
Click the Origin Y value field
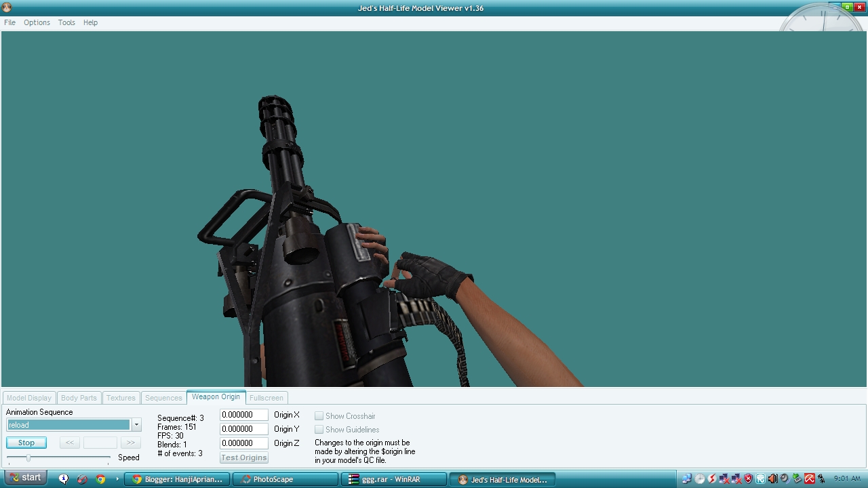click(x=244, y=429)
